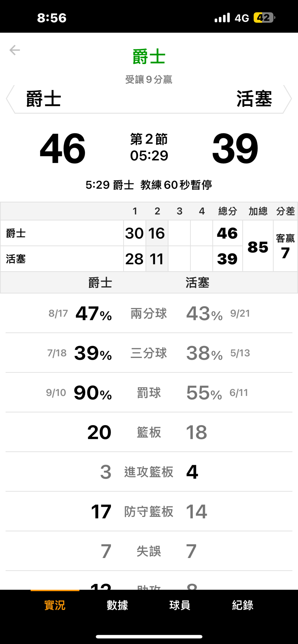Tap the battery indicator in status bar

click(264, 18)
